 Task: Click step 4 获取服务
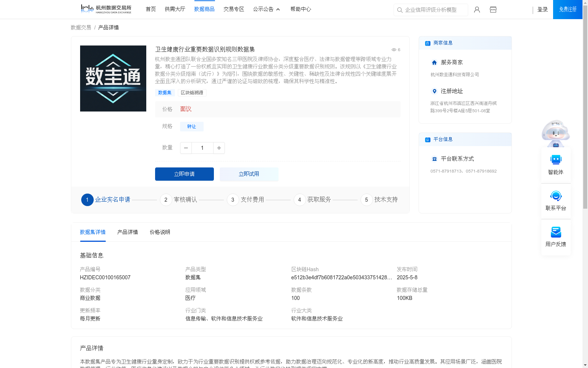pyautogui.click(x=312, y=200)
